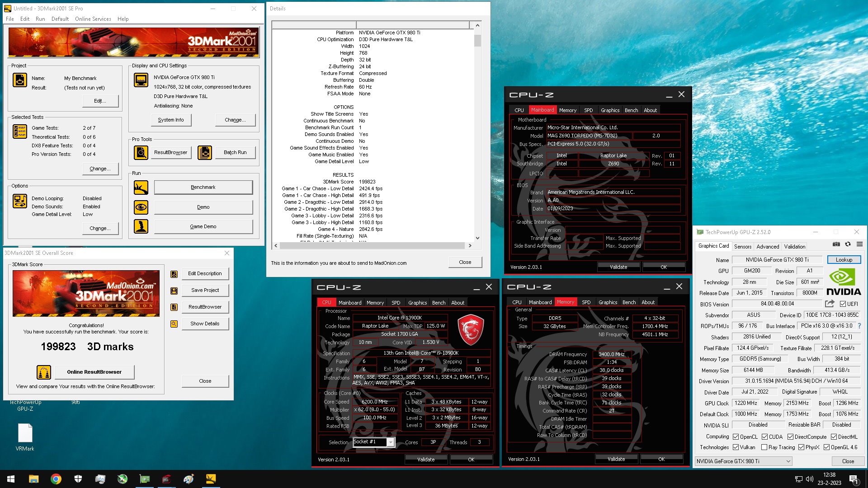Click the Details list scroll-down arrow
This screenshot has height=488, width=868.
pos(477,238)
